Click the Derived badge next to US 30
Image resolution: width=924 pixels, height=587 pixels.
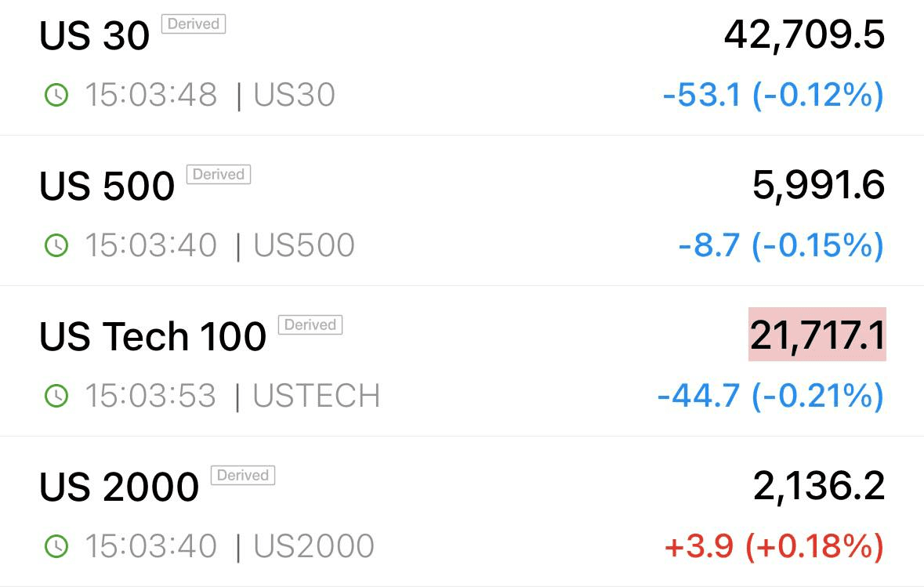194,24
